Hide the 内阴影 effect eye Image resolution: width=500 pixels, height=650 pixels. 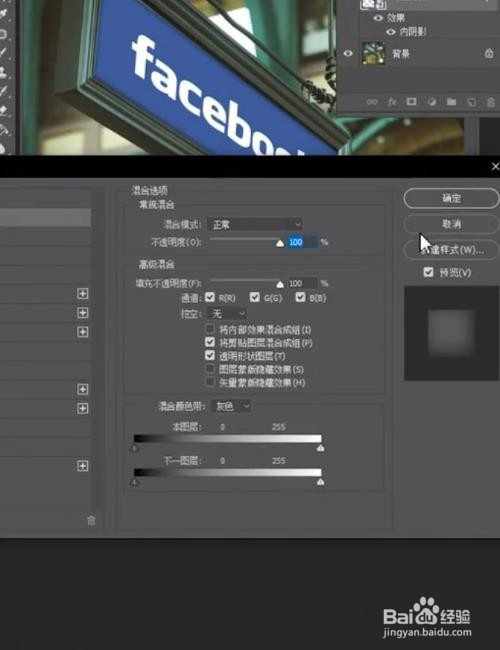(x=391, y=32)
